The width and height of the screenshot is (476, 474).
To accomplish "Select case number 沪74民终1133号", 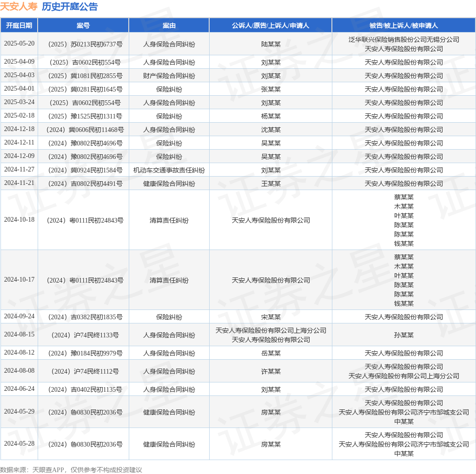I will 86,336.
